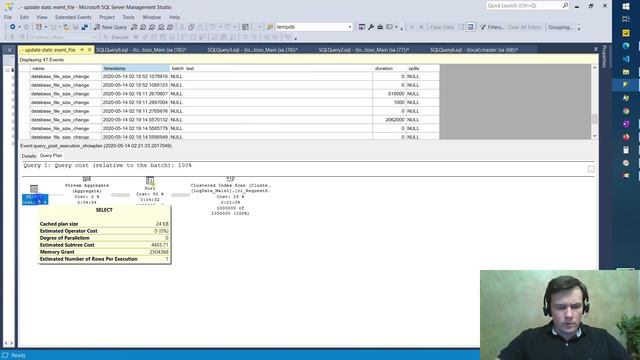Open the Window menu
Image resolution: width=640 pixels, height=360 pixels.
pos(151,17)
